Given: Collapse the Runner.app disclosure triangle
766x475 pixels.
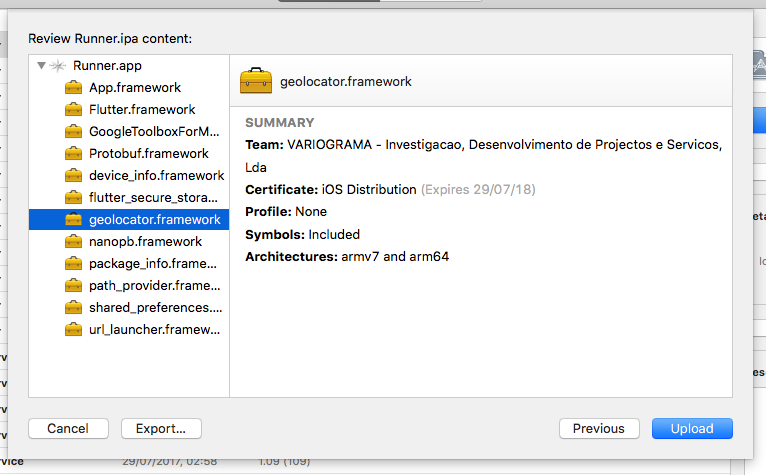Looking at the screenshot, I should [42, 65].
